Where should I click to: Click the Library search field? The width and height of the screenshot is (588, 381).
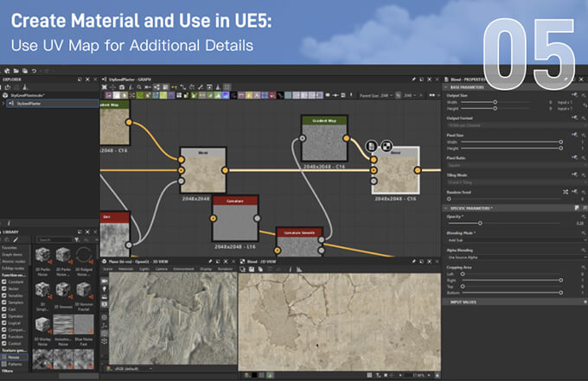[54, 239]
